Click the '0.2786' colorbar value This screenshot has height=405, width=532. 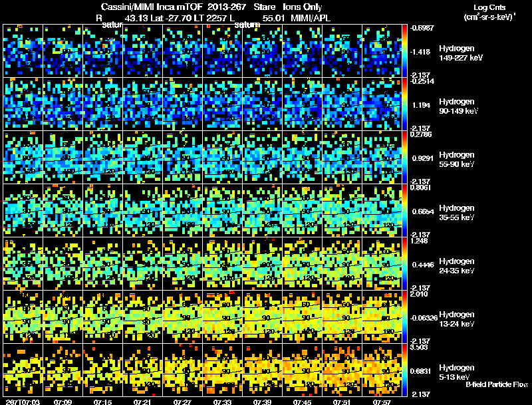point(421,134)
